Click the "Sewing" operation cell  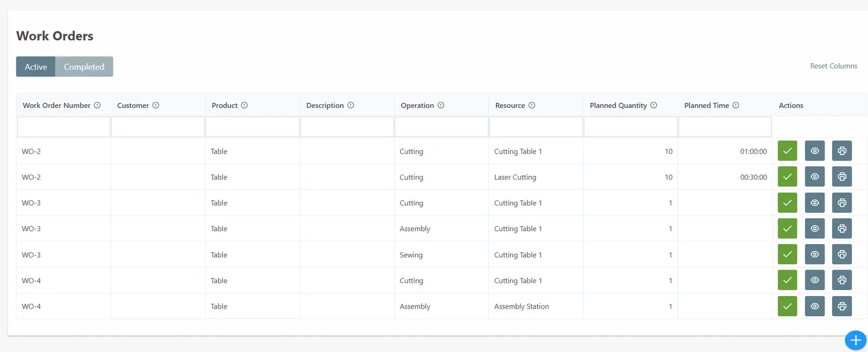pyautogui.click(x=441, y=255)
